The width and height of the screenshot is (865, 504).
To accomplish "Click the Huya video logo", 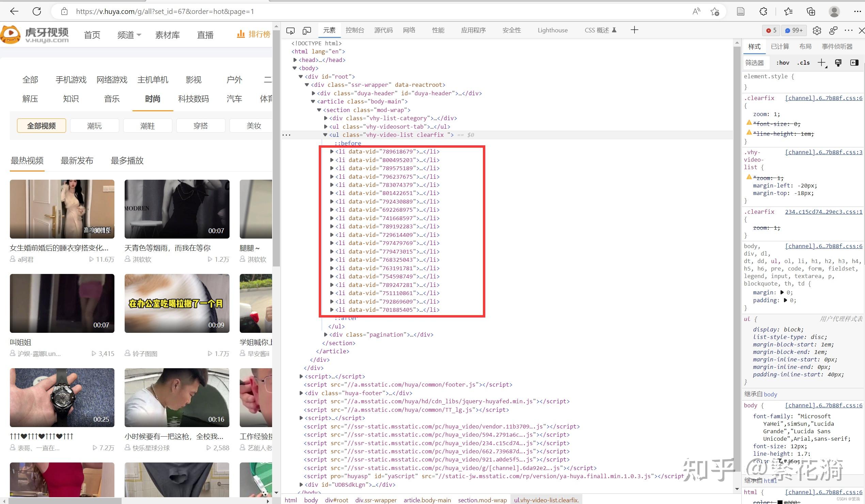I will coord(35,34).
